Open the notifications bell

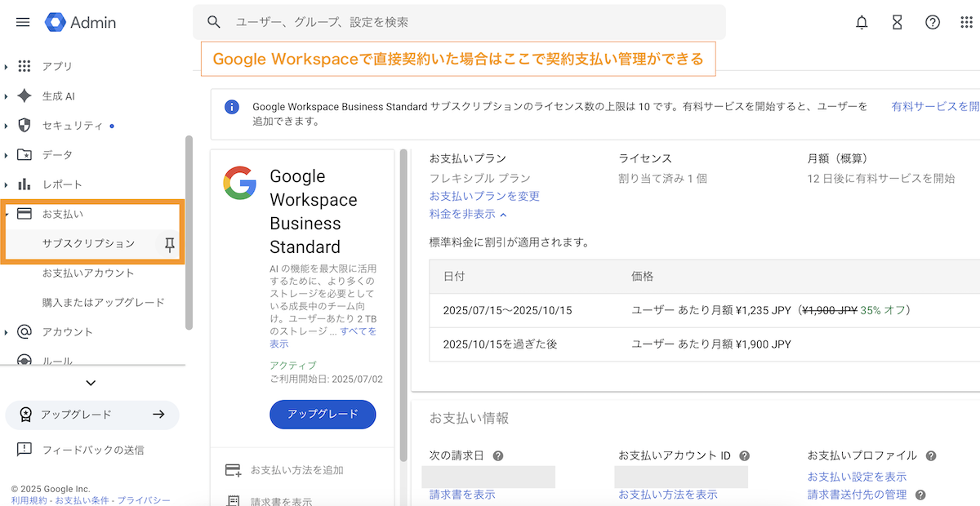pos(862,23)
